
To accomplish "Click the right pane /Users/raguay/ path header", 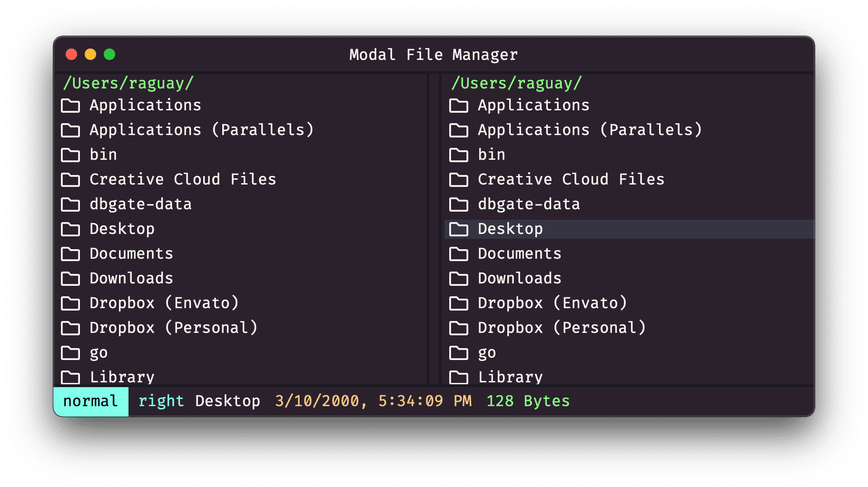I will [516, 83].
